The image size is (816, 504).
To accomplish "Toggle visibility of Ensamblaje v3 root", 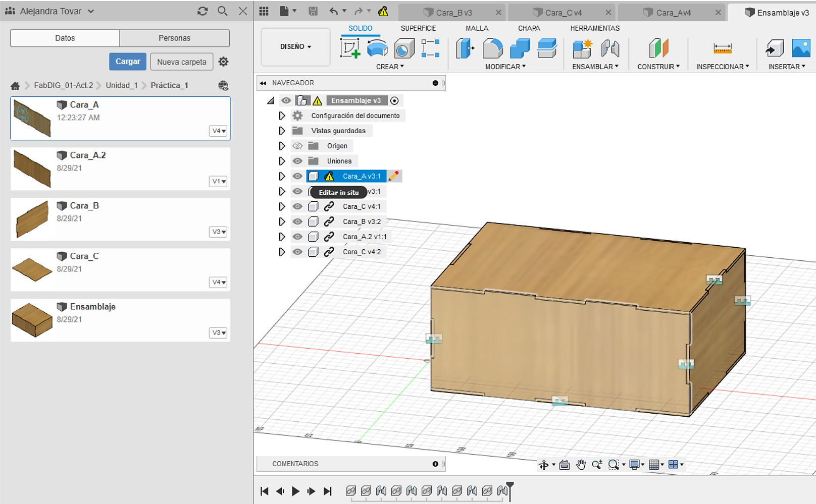I will [286, 100].
